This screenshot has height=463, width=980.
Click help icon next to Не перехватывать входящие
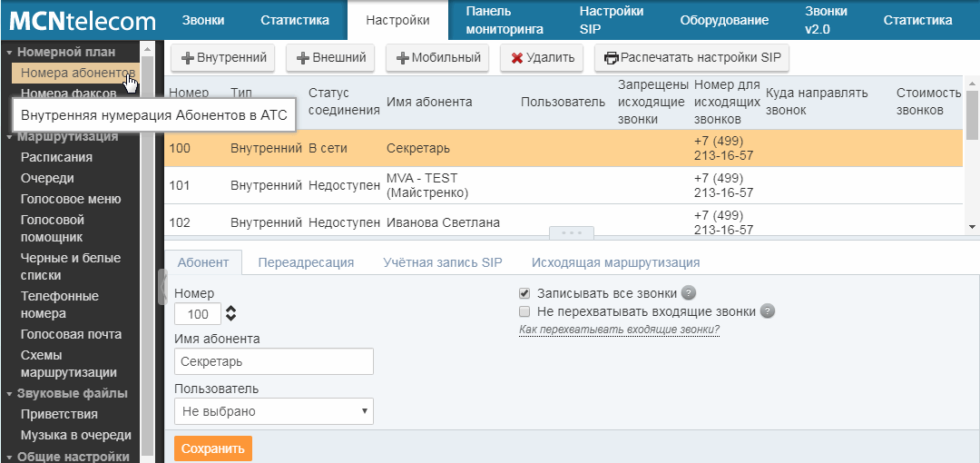(x=767, y=311)
